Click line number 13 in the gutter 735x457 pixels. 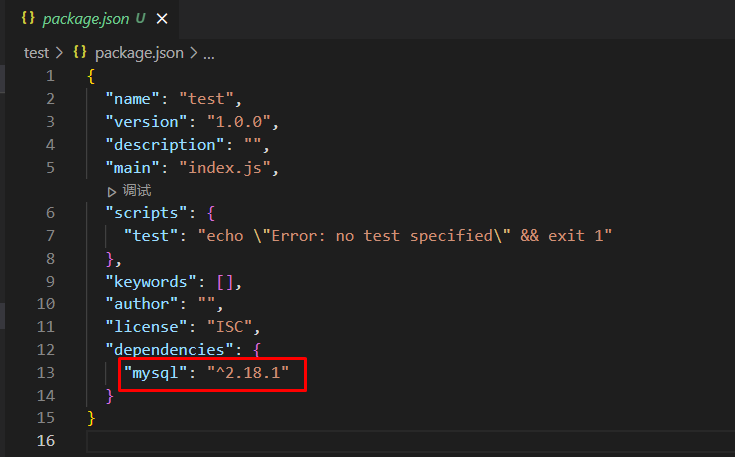point(45,373)
